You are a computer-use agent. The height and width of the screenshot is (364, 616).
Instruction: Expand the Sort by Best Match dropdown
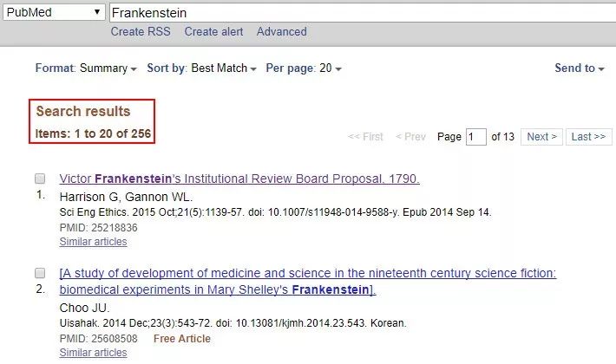point(201,68)
